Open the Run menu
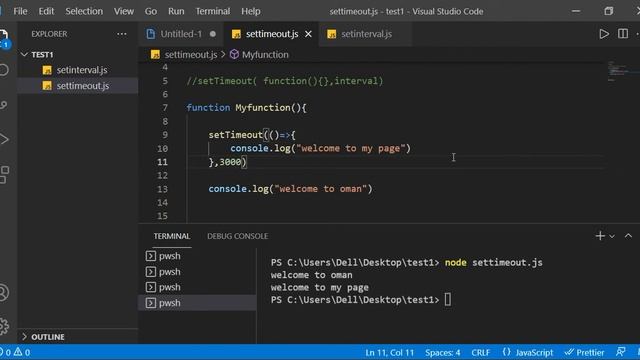Viewport: 640px width, 360px height. point(176,11)
